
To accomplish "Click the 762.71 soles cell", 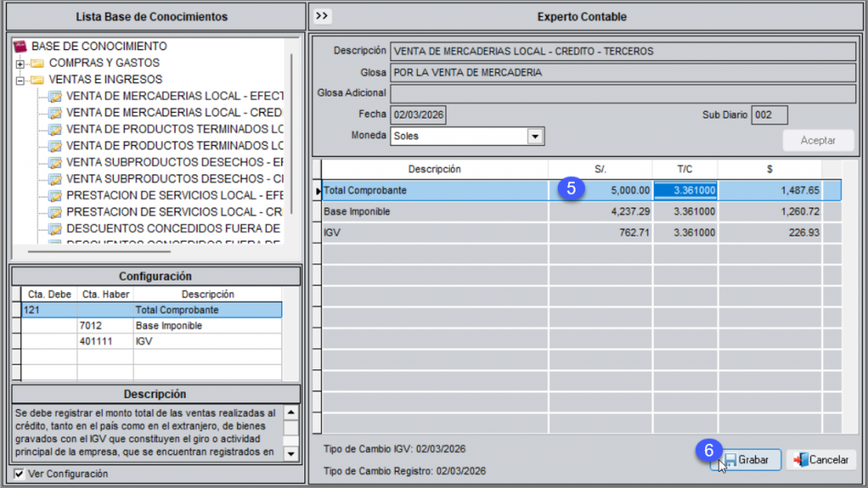I will coord(600,232).
